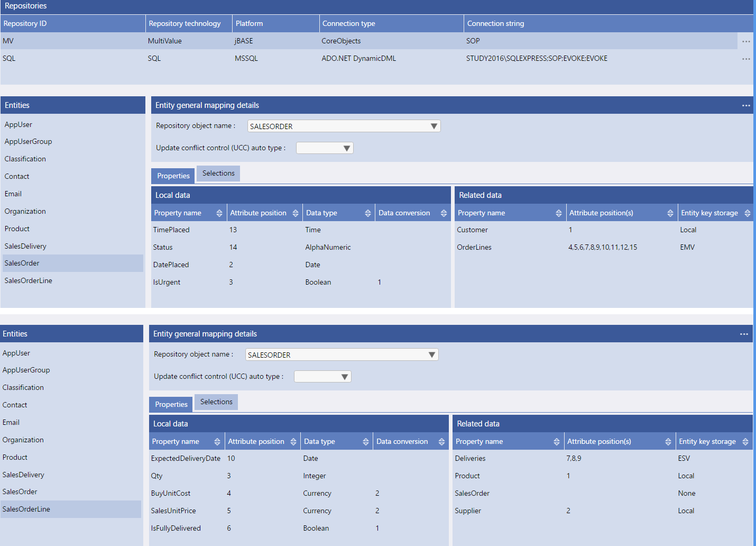Open the lower Entity general mapping details ellipsis menu

(744, 334)
